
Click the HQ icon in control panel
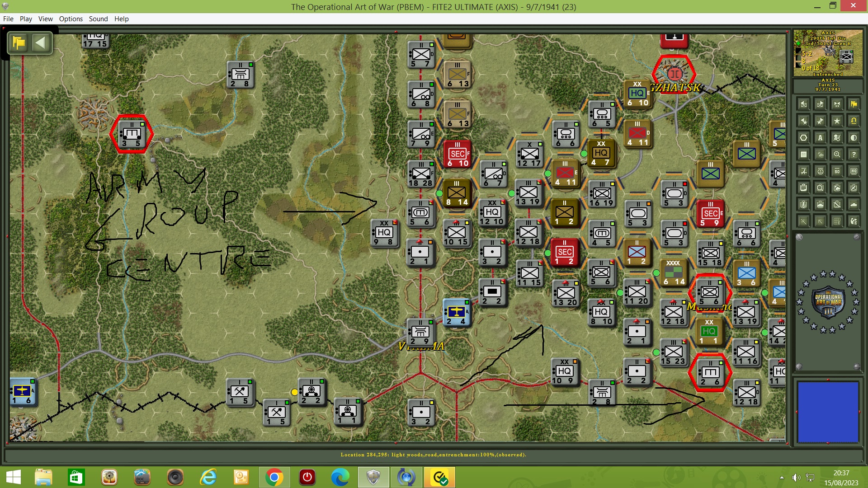pyautogui.click(x=854, y=171)
